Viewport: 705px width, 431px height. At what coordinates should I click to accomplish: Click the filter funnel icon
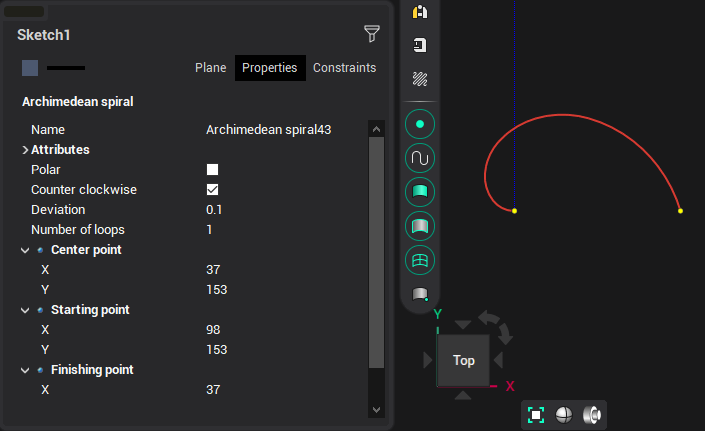(x=371, y=34)
